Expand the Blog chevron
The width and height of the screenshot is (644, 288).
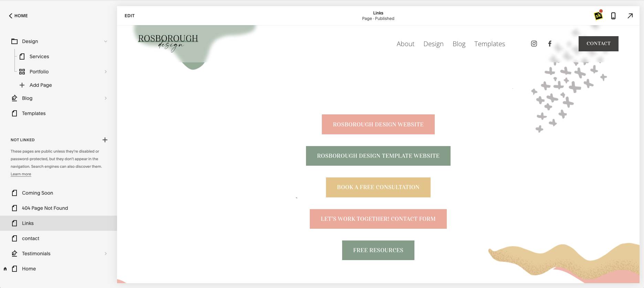point(106,98)
